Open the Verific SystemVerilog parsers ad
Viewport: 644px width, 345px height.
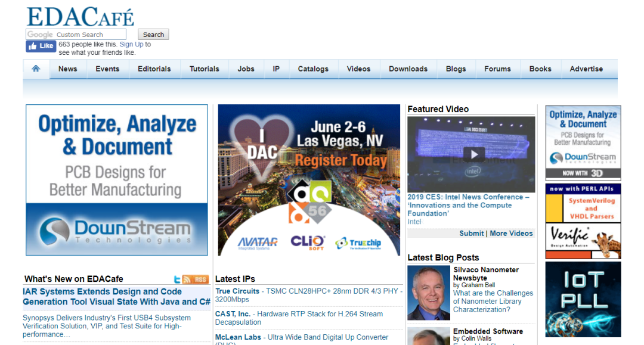[x=583, y=221]
